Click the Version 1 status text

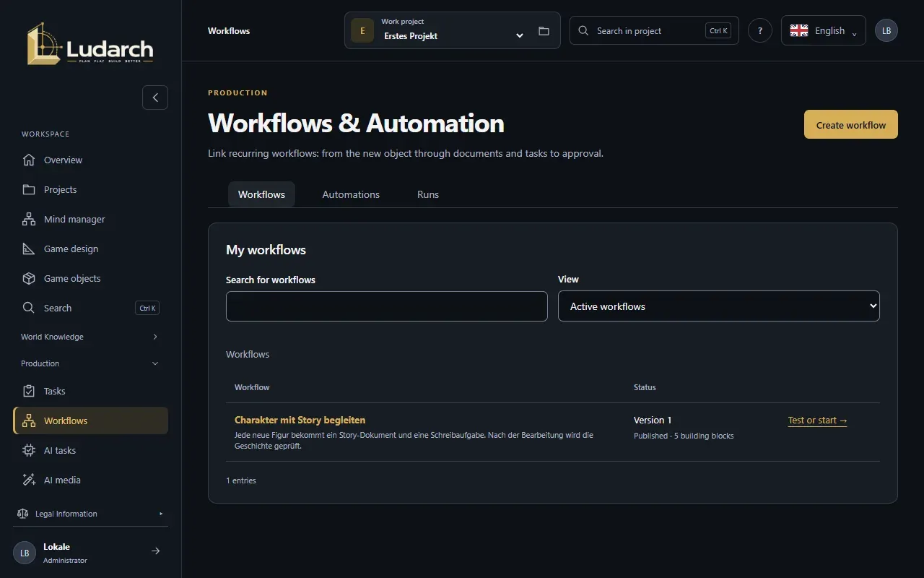tap(653, 420)
